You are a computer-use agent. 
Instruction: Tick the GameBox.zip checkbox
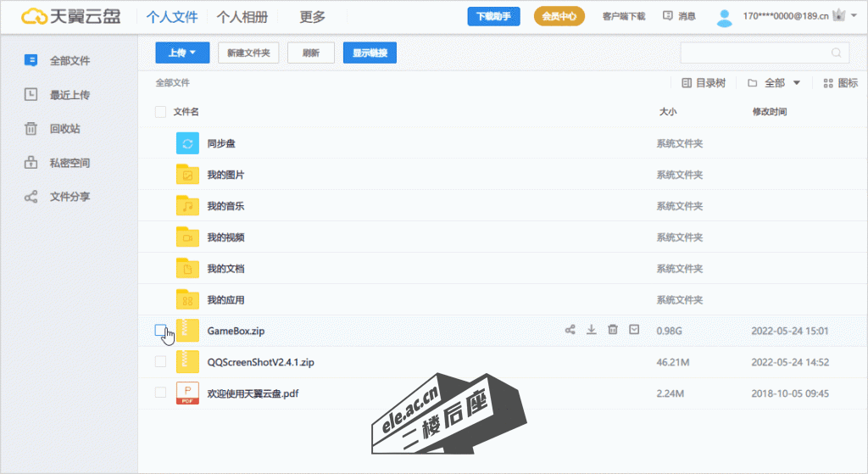161,331
